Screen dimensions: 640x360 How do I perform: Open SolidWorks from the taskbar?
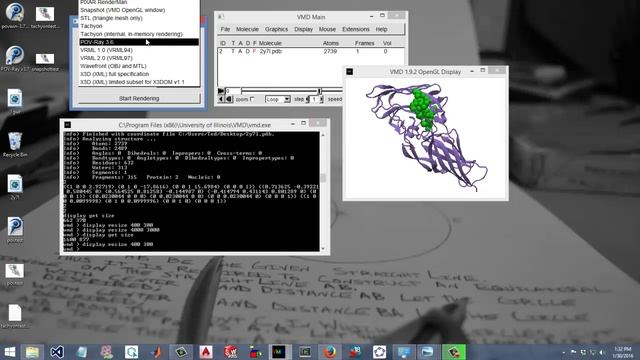coord(231,352)
